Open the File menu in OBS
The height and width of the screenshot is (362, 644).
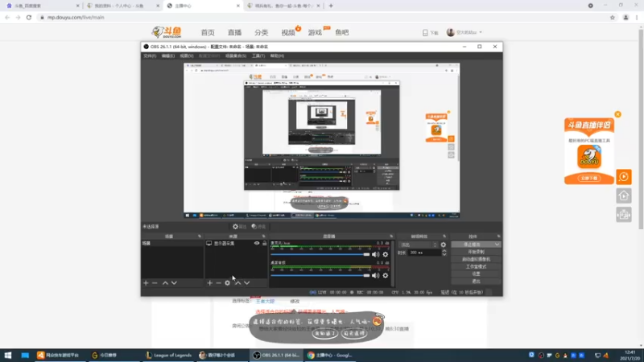[x=150, y=56]
